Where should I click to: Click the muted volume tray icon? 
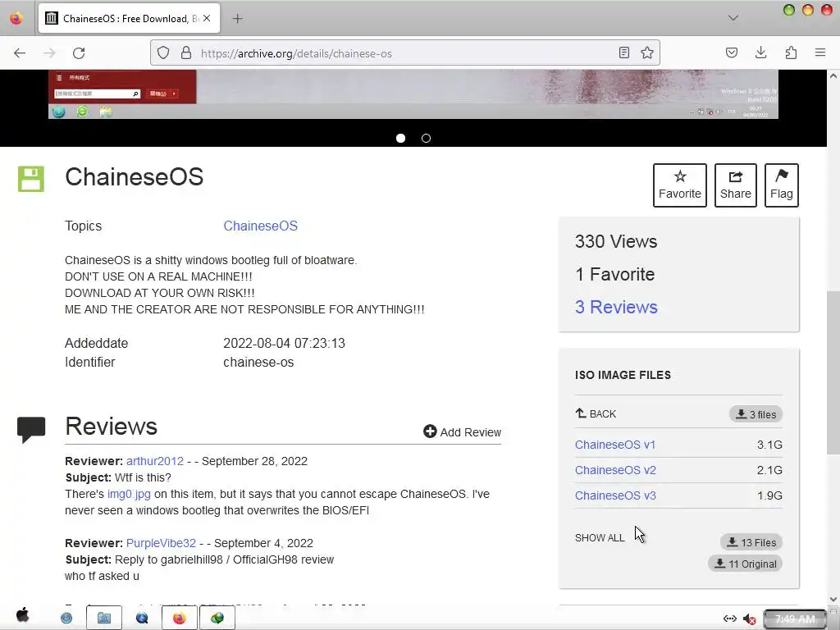pos(750,619)
